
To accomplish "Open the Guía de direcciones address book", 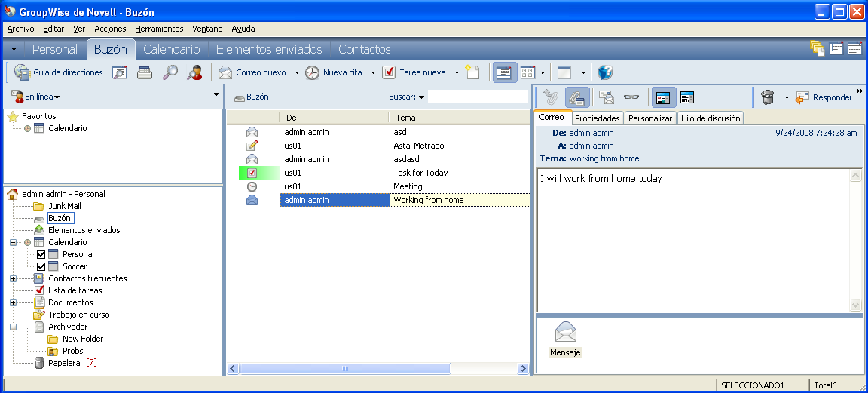I will (x=58, y=72).
